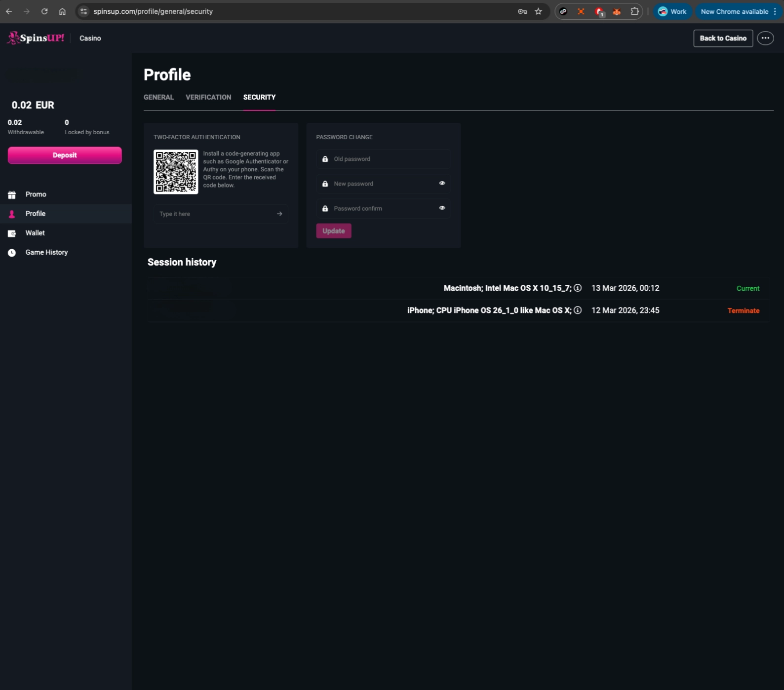Open info icon for Macintosh session
The width and height of the screenshot is (784, 690).
click(578, 288)
